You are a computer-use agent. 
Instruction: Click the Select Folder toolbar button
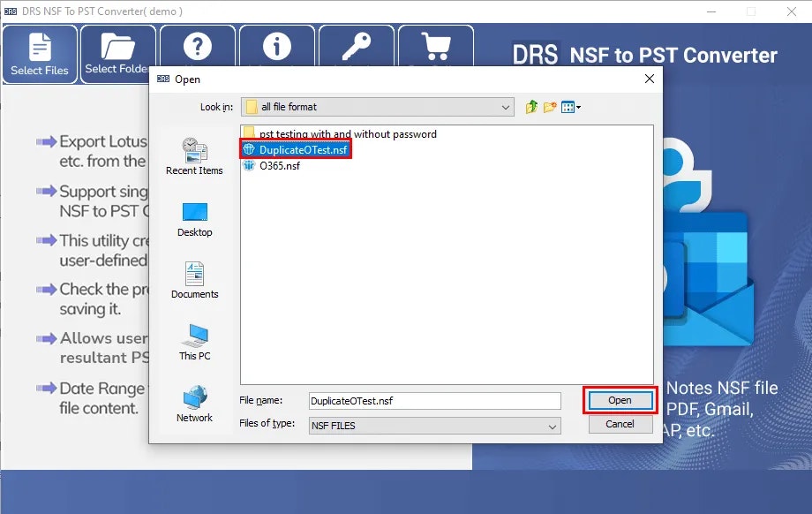118,55
